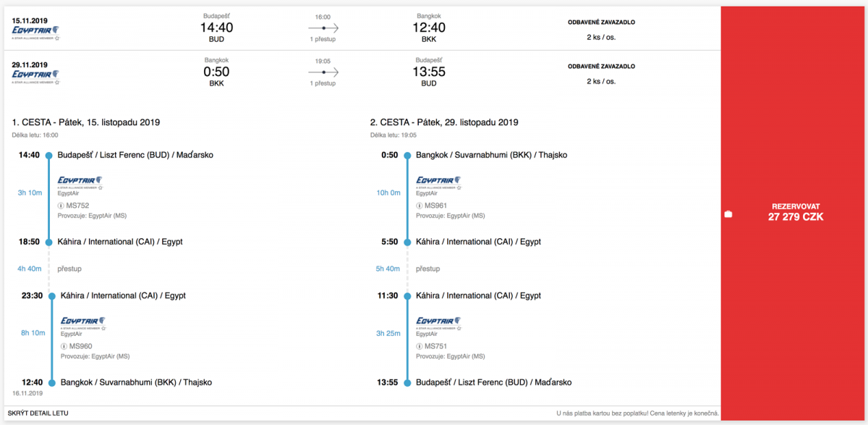Viewport: 868px width, 425px height.
Task: Select the '1. CESTA - Pátek, 15. listopadu 2019' heading
Action: pyautogui.click(x=86, y=122)
